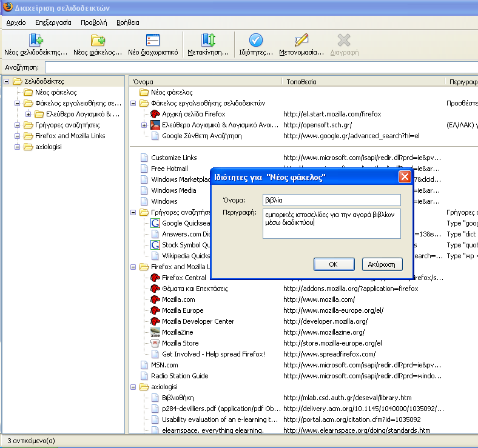Click URL http://www.mozillazine.org/

pyautogui.click(x=324, y=332)
